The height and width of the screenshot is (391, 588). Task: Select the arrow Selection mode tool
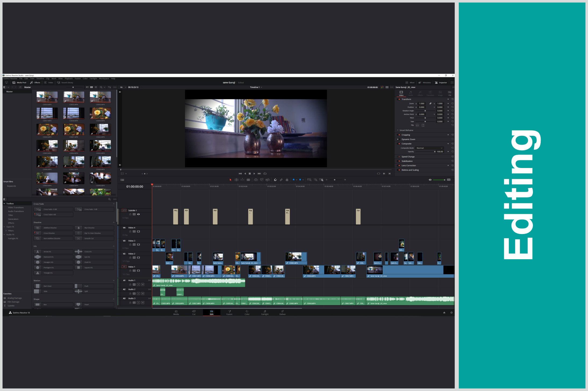230,180
